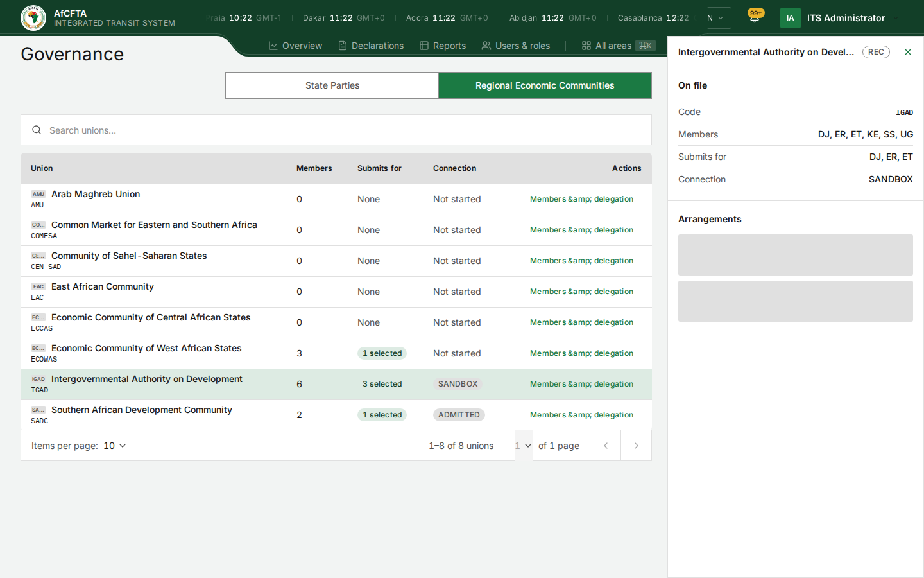Click the COMESA union badge icon
The image size is (924, 578).
(x=38, y=225)
